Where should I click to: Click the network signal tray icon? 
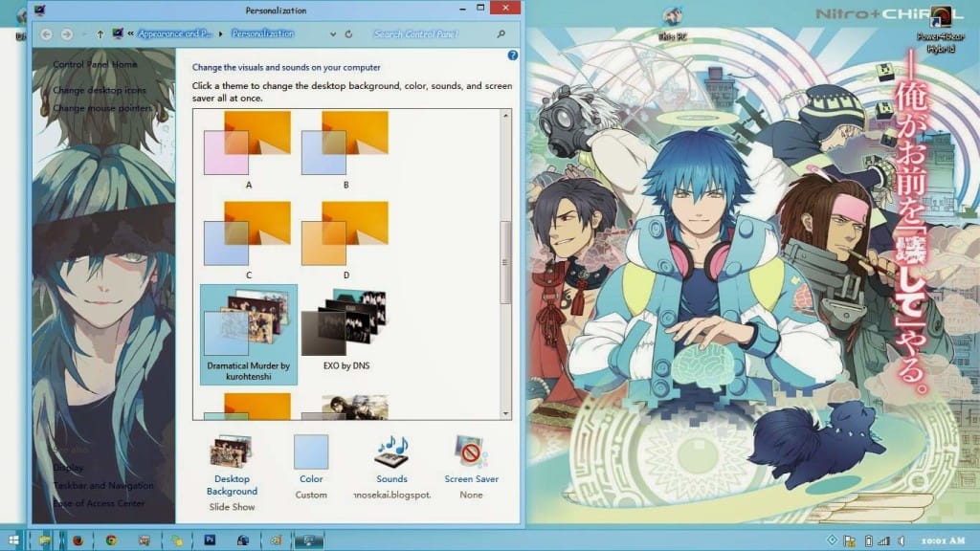click(x=883, y=541)
